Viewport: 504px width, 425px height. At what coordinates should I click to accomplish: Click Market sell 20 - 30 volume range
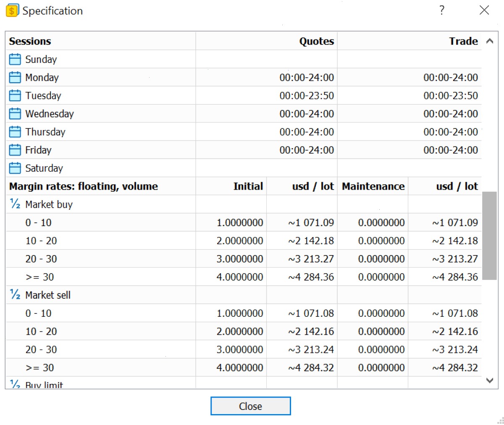[x=41, y=349]
